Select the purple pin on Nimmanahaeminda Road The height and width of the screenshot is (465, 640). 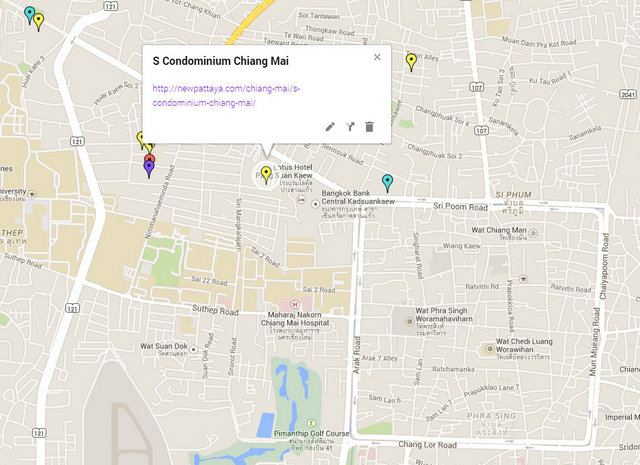pyautogui.click(x=149, y=169)
